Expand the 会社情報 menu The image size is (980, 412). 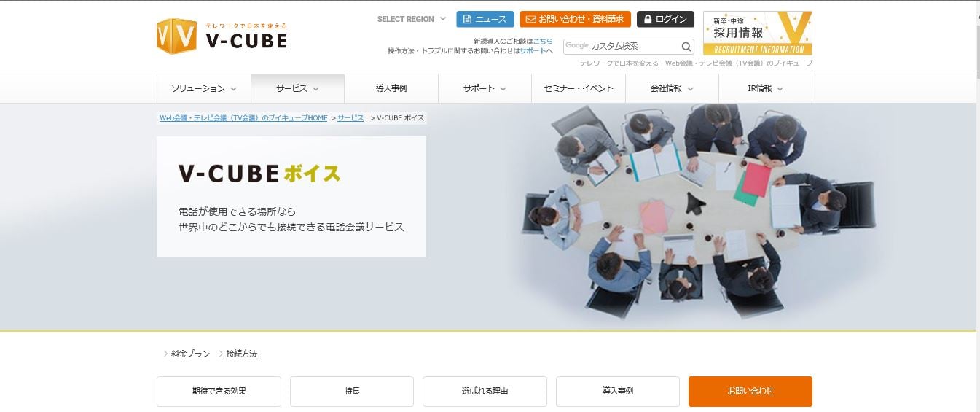(x=672, y=88)
